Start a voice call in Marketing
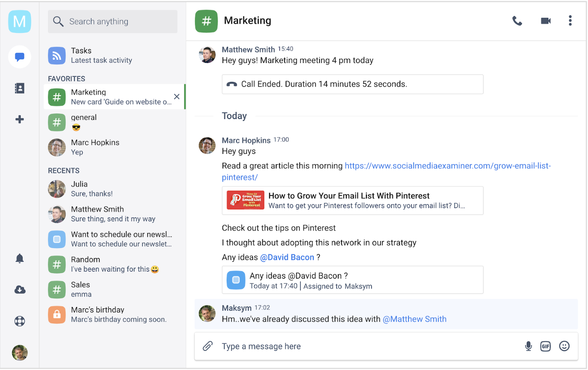This screenshot has width=588, height=370. (517, 21)
